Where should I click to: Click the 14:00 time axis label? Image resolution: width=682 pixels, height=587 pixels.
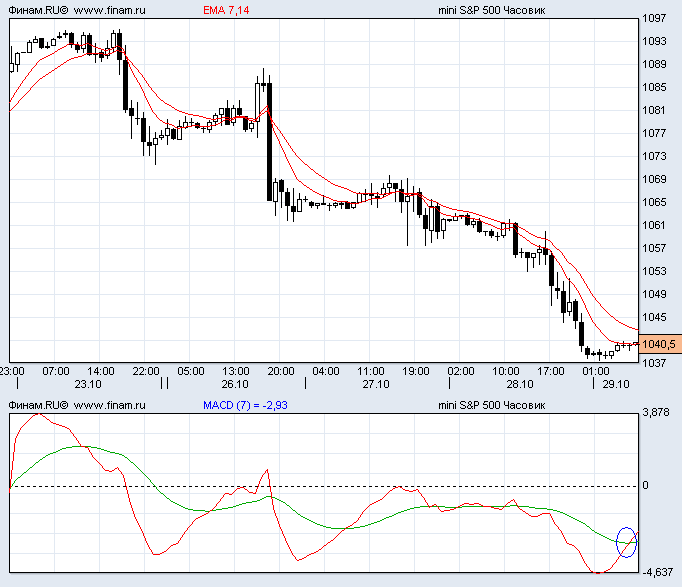[x=100, y=371]
